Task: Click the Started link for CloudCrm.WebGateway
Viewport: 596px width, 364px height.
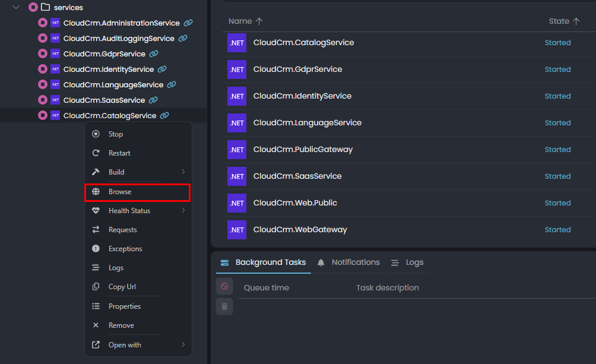Action: [557, 229]
